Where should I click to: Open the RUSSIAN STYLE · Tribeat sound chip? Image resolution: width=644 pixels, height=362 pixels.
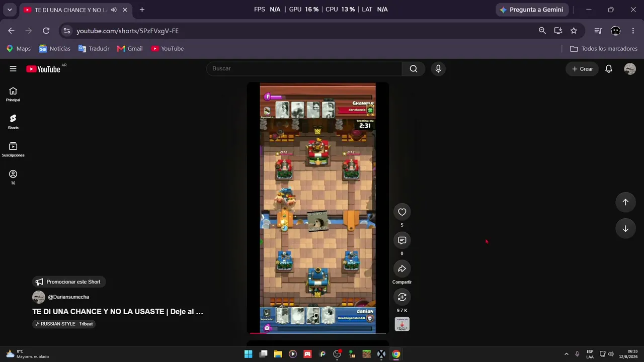(64, 324)
